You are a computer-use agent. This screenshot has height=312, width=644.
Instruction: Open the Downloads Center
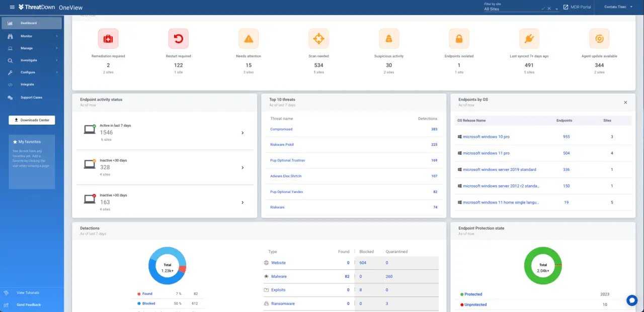click(32, 120)
